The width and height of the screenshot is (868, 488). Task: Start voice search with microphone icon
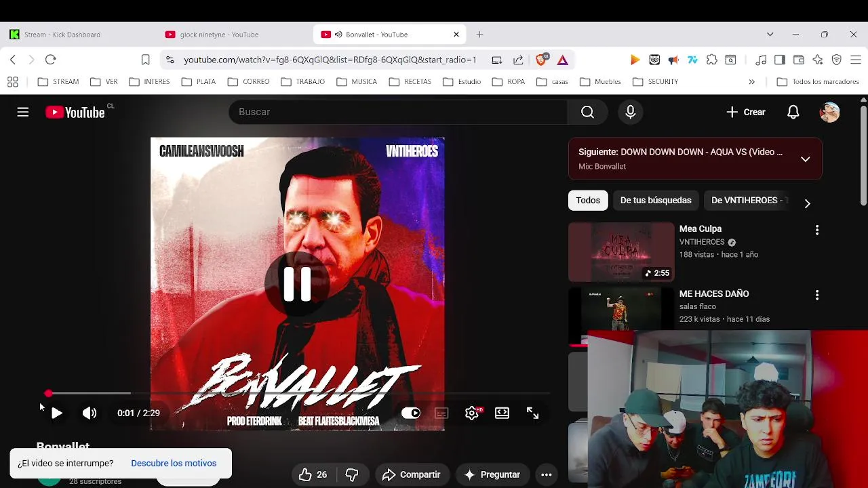click(631, 113)
